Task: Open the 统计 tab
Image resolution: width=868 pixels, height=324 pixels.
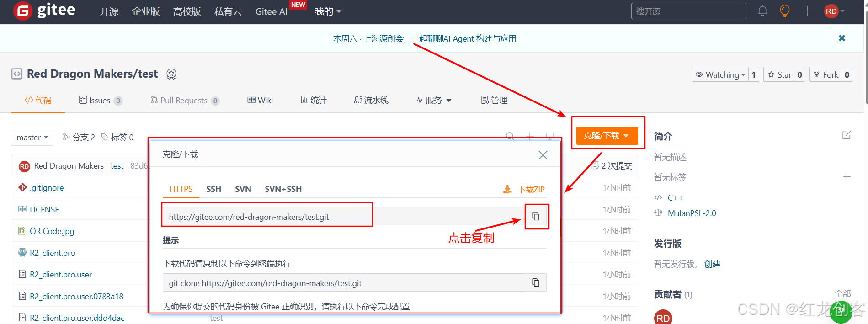Action: (x=314, y=101)
